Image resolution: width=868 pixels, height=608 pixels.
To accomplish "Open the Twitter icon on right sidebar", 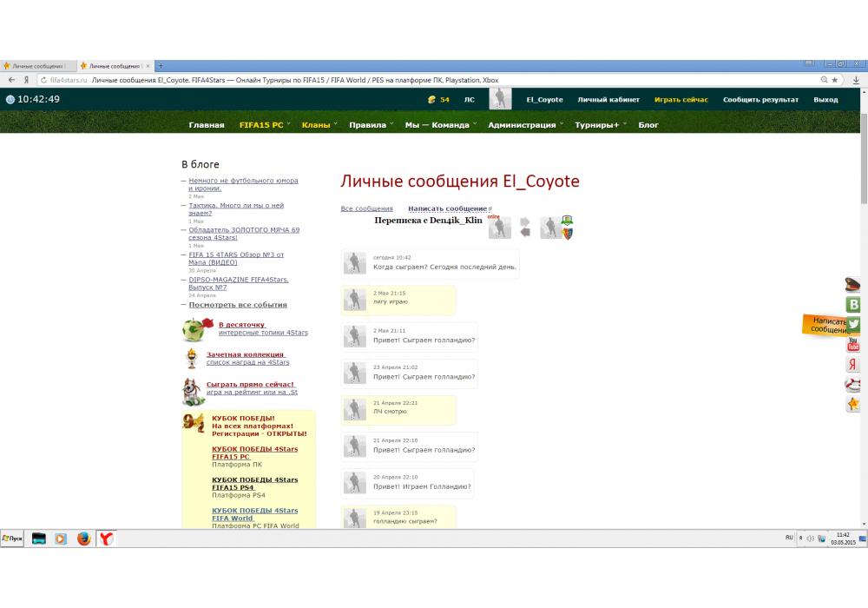I will pos(853,324).
